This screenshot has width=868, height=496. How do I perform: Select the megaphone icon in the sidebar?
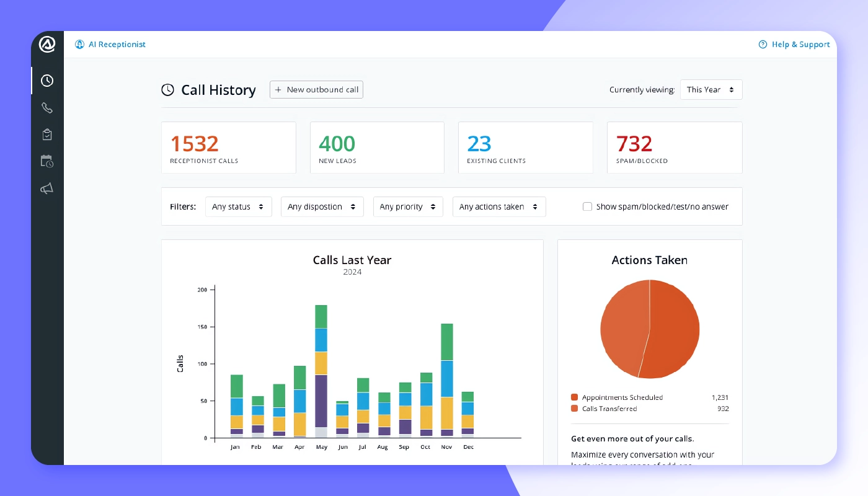[47, 188]
